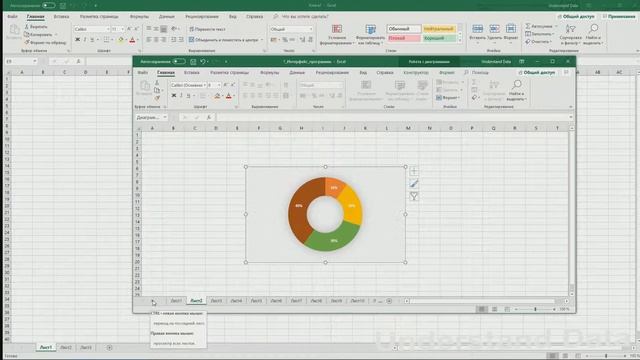640x360 pixels.
Task: Select sheet tab Лист2 in background window
Action: (66, 347)
